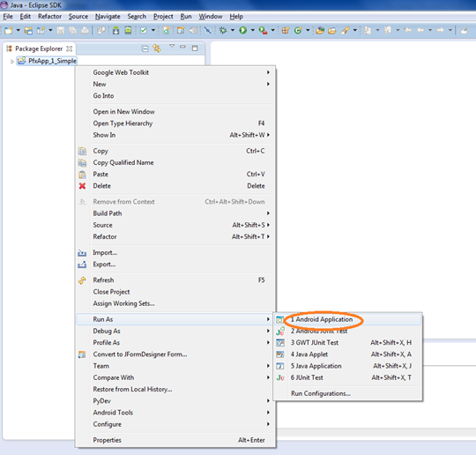The height and width of the screenshot is (455, 476).
Task: Open the Package Explorer view menu triangle
Action: (172, 46)
